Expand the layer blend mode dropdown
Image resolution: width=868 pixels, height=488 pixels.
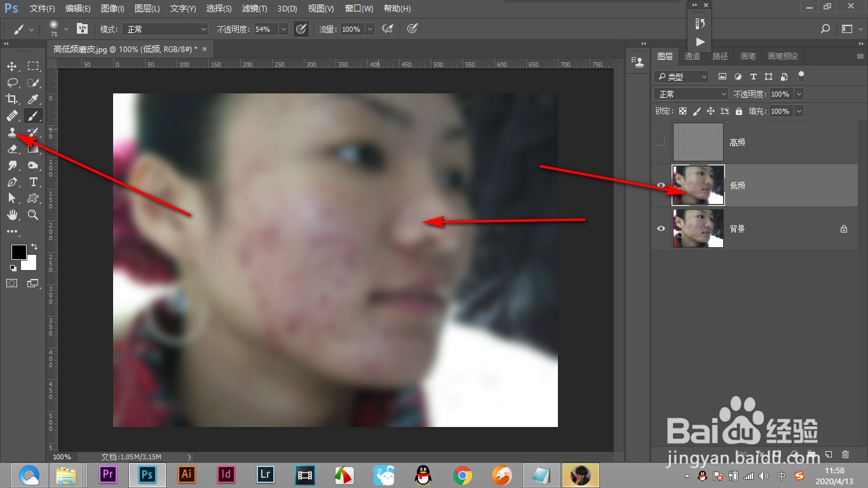coord(690,93)
